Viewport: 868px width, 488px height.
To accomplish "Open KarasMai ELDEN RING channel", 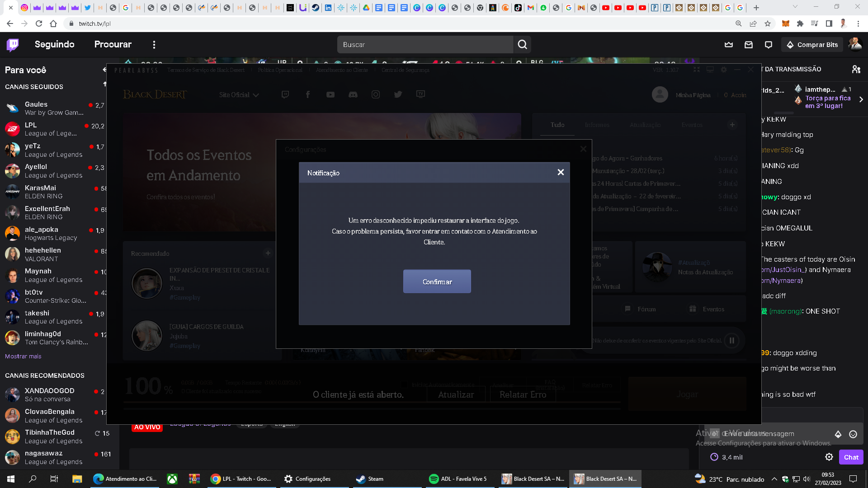I will click(54, 192).
